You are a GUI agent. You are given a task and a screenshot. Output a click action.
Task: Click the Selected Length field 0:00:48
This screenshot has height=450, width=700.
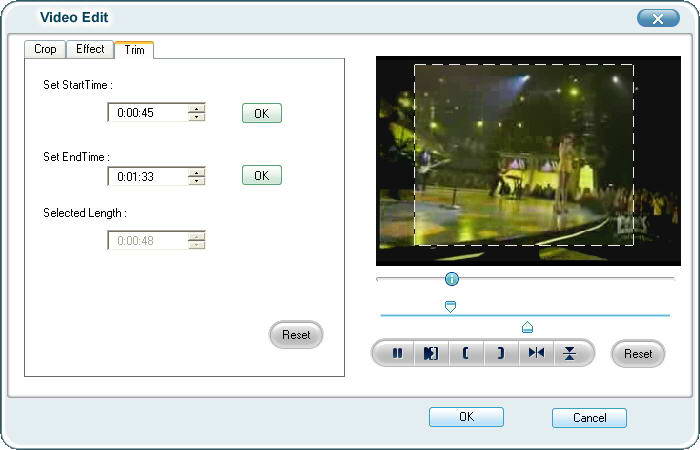pyautogui.click(x=147, y=241)
